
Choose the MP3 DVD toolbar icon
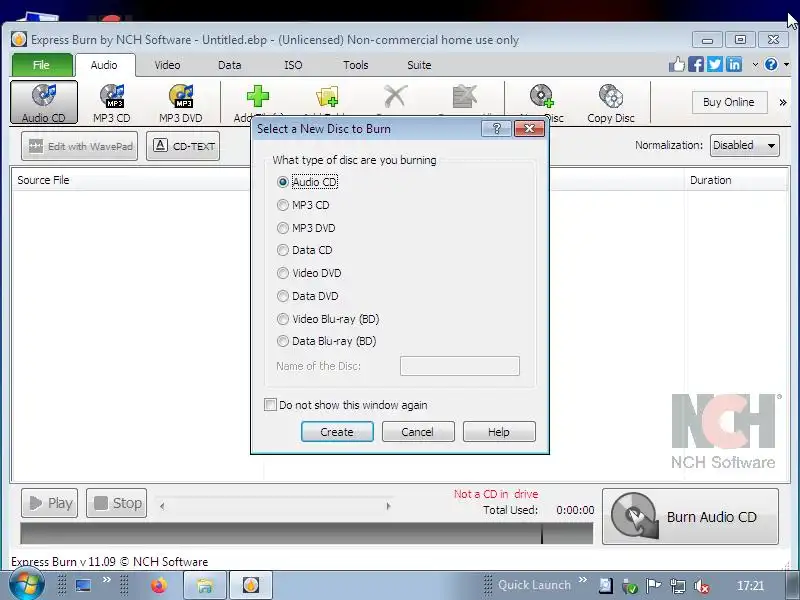click(181, 102)
